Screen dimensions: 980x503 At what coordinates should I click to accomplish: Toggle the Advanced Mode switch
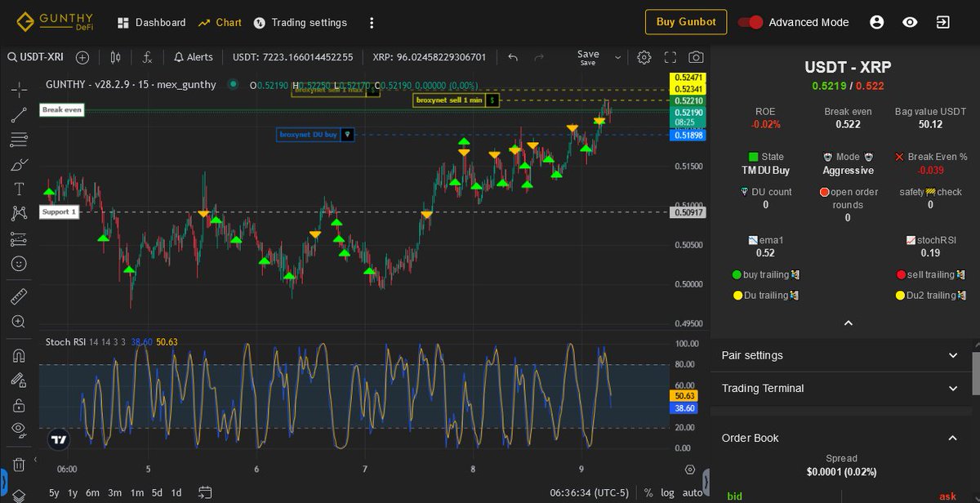(x=751, y=23)
